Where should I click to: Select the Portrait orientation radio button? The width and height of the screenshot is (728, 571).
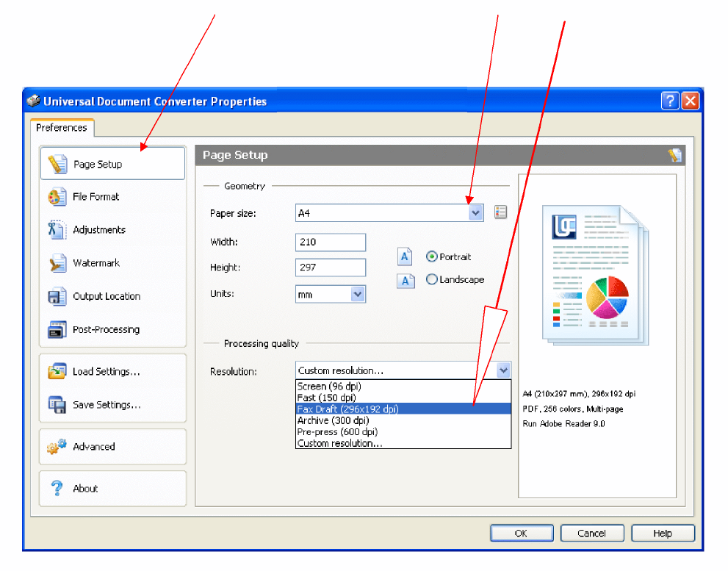pyautogui.click(x=432, y=257)
